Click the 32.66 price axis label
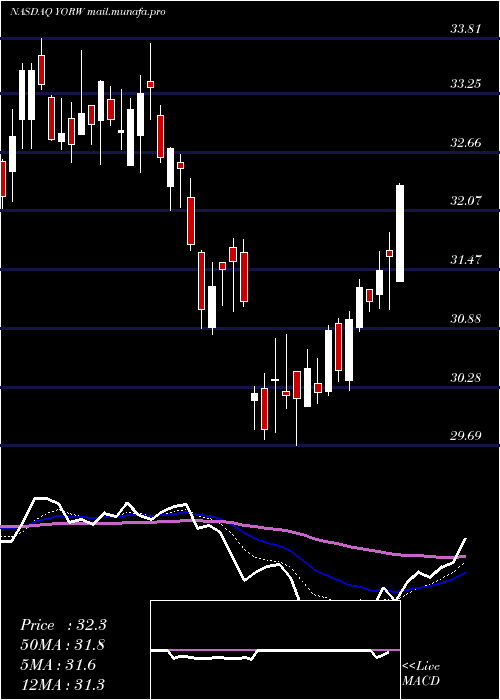The height and width of the screenshot is (700, 500). (x=466, y=143)
